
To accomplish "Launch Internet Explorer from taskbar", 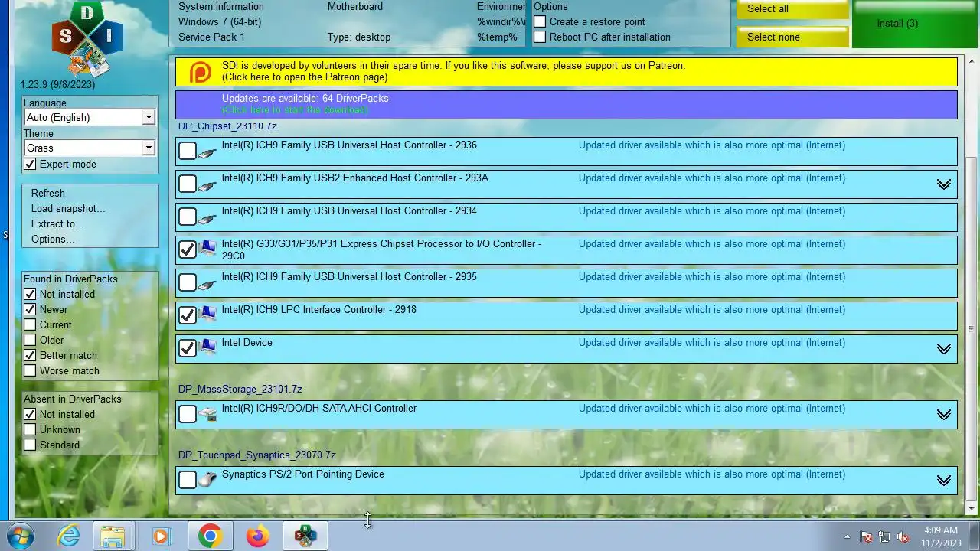I will coord(69,536).
